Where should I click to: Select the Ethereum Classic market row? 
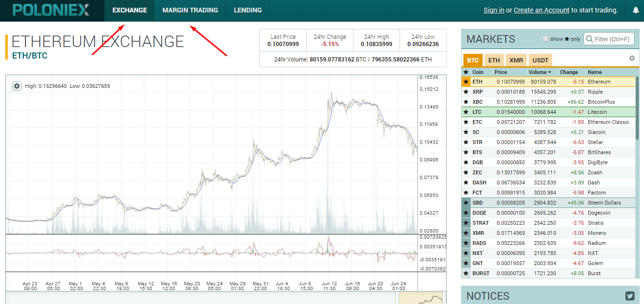click(x=548, y=122)
